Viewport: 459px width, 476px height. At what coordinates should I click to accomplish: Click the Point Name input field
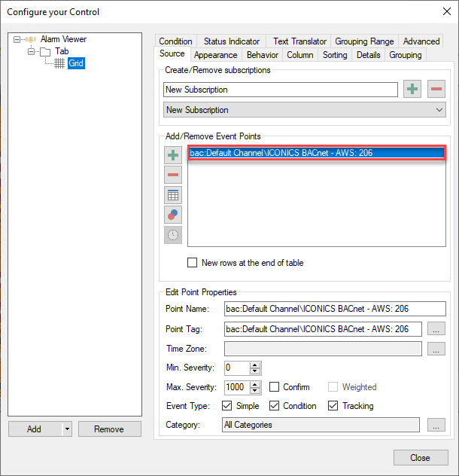click(335, 309)
